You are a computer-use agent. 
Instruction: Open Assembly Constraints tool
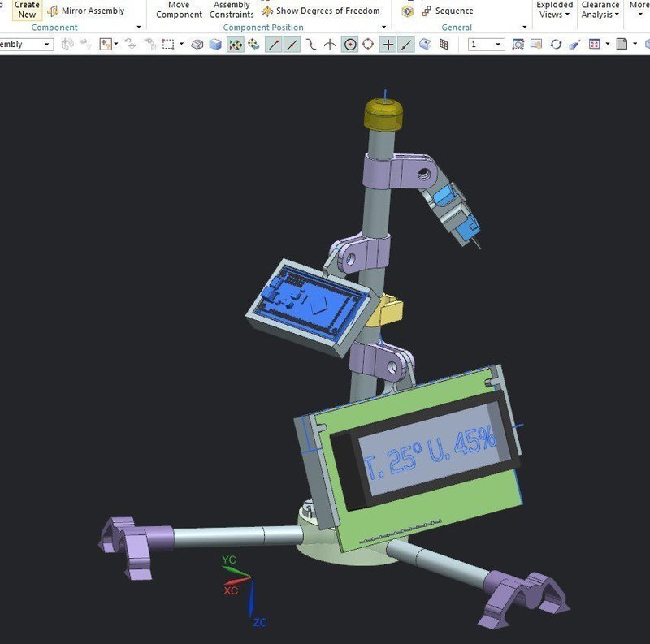pos(232,10)
